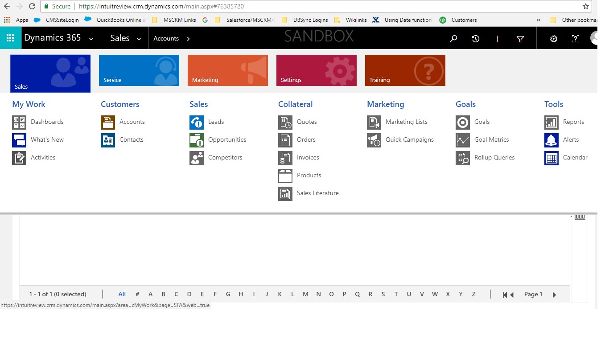Open advanced find filter icon
609x364 pixels.
click(x=520, y=39)
